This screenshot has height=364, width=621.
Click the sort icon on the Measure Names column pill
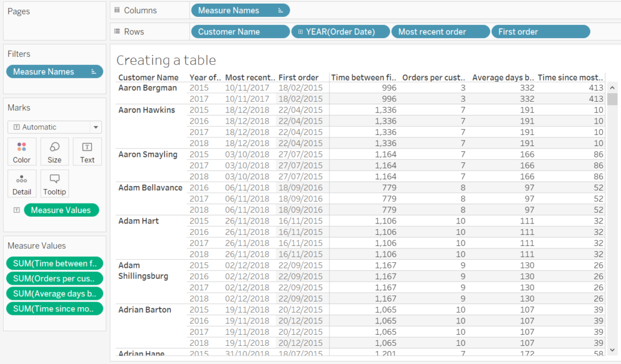click(x=280, y=10)
